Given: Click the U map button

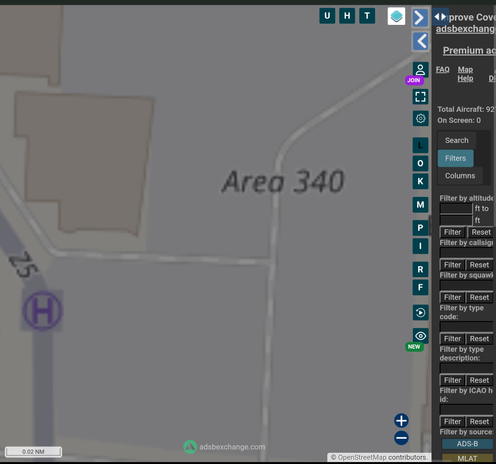Looking at the screenshot, I should [x=327, y=16].
